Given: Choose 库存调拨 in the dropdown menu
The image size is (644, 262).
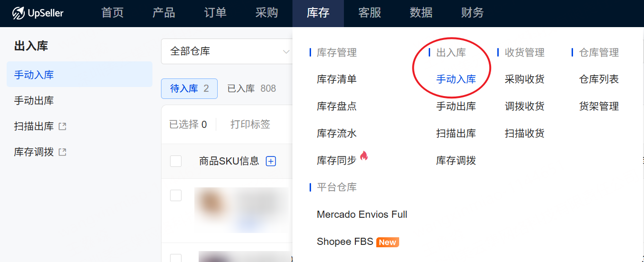Looking at the screenshot, I should point(456,161).
